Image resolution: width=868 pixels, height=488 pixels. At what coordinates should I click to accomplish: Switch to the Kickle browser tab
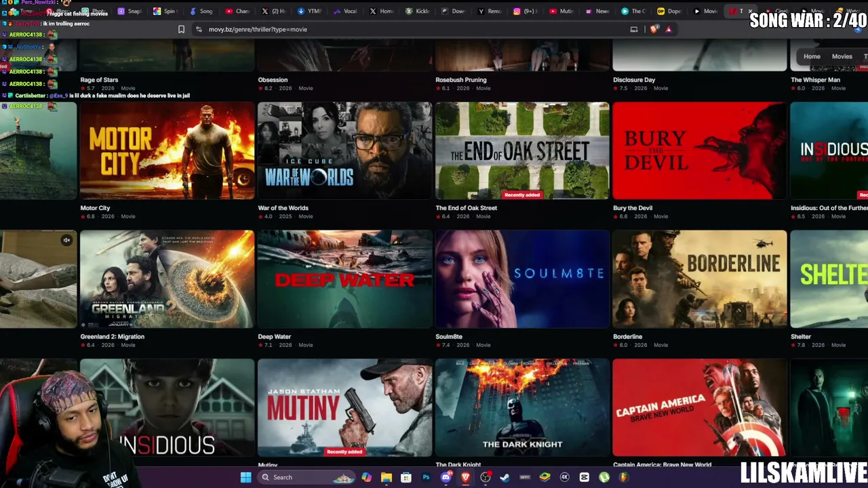pyautogui.click(x=418, y=11)
